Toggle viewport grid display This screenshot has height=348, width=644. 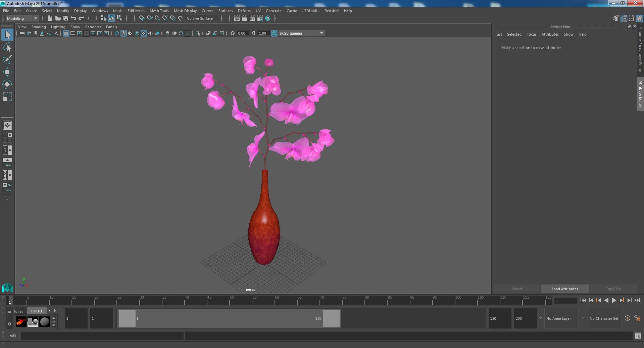[x=66, y=33]
